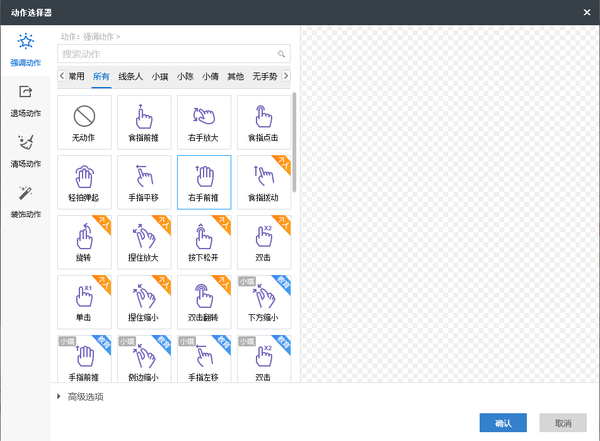Select the 无动作 (no action) option
Screen dimensions: 600x441
pos(84,122)
